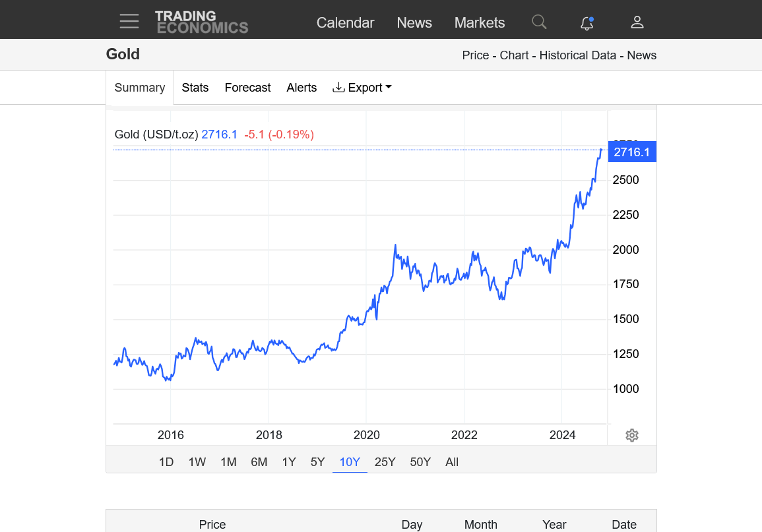Follow the Historical Data link
The image size is (762, 532).
577,55
